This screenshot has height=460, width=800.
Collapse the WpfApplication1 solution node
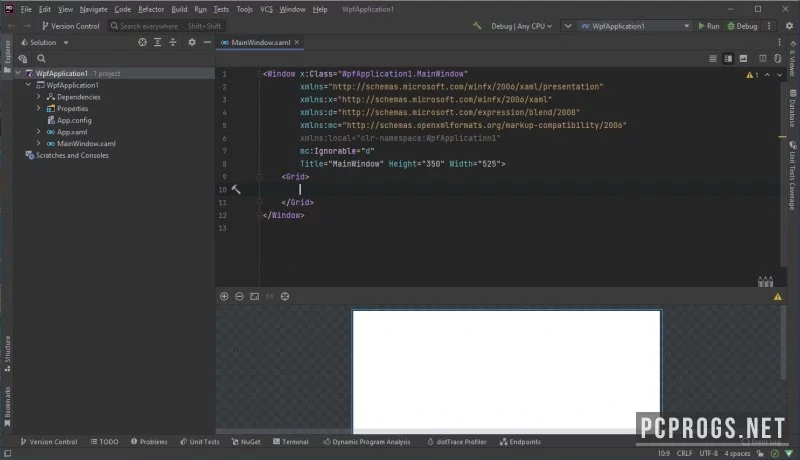coord(18,73)
